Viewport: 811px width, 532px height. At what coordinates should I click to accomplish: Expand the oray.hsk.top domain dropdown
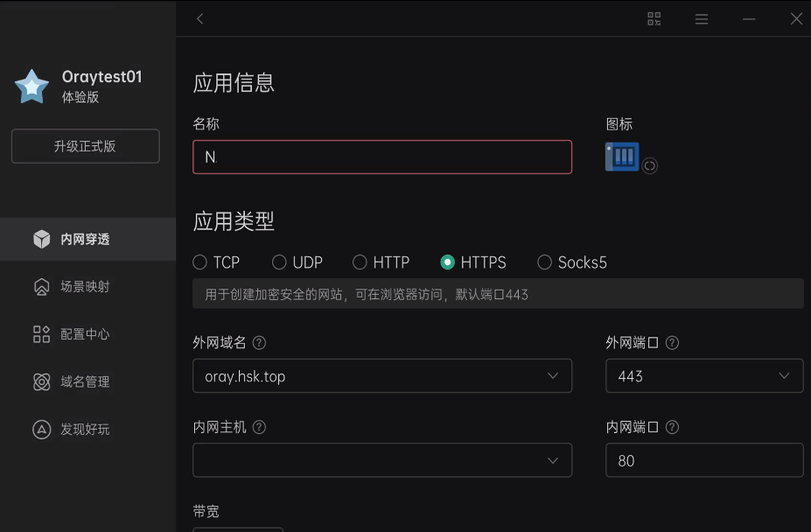(x=382, y=376)
